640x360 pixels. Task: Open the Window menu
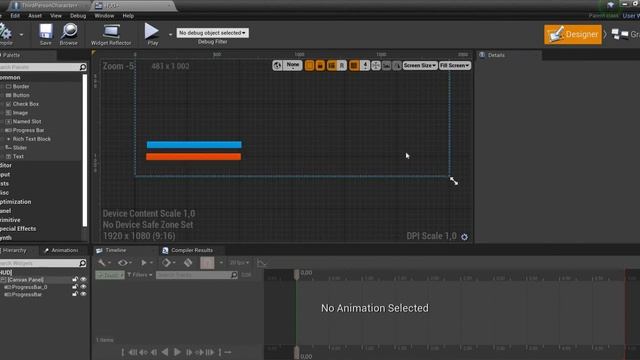tap(104, 16)
